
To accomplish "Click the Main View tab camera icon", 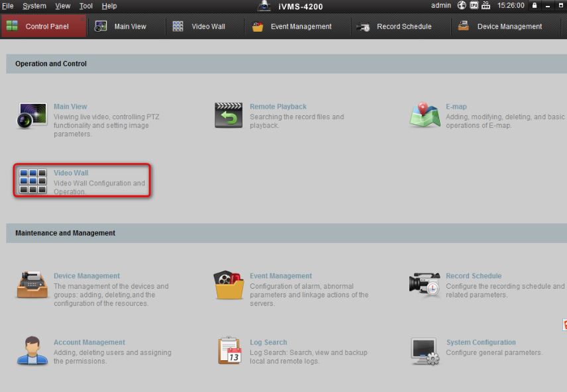I will click(101, 26).
